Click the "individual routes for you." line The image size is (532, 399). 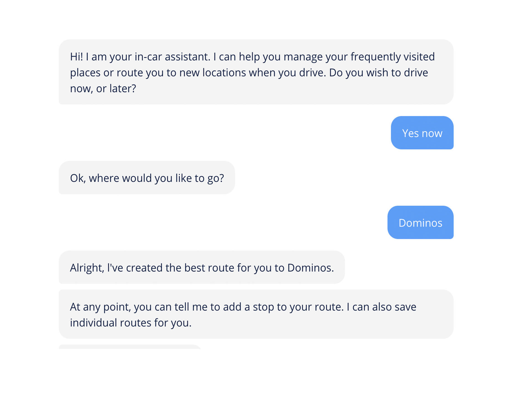coord(131,323)
